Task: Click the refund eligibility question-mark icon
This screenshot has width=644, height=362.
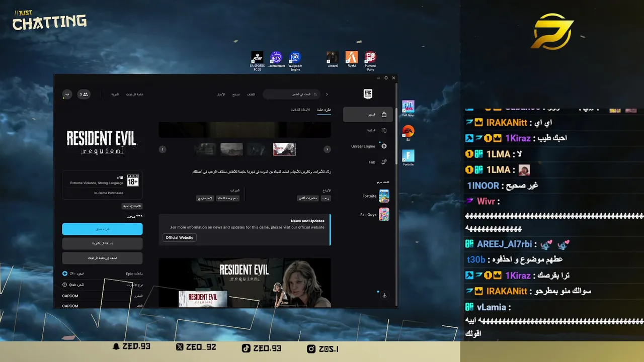Action: click(65, 285)
